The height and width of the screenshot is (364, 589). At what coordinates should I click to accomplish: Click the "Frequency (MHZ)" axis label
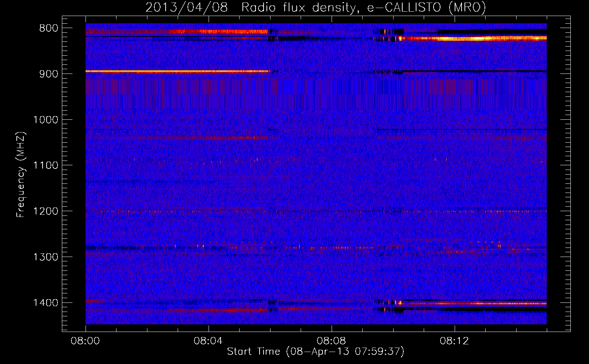pyautogui.click(x=21, y=175)
